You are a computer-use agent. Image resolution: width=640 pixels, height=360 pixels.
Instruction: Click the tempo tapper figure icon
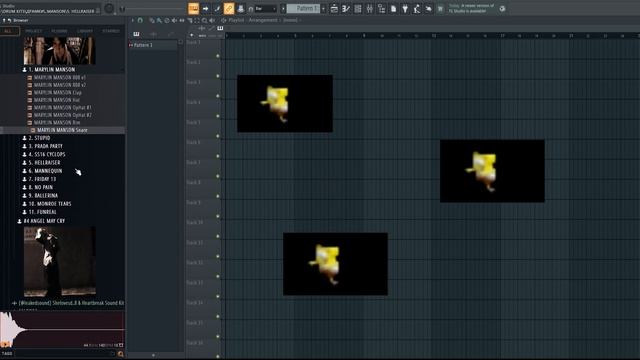[417, 9]
